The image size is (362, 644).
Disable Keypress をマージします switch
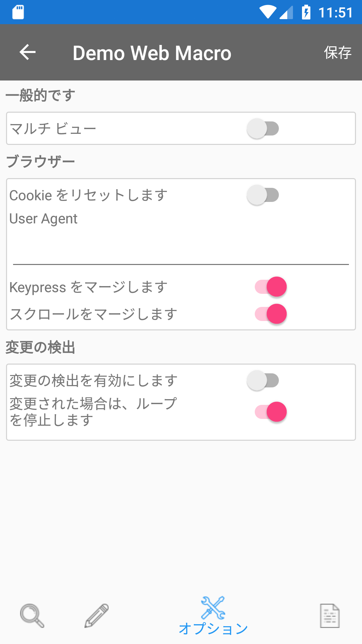tap(271, 287)
